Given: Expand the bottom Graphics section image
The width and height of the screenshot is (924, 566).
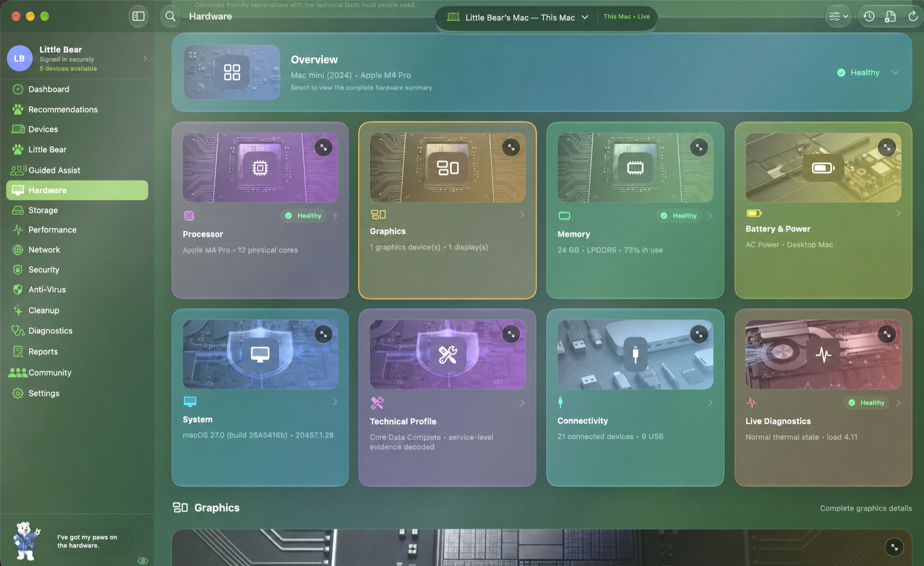Looking at the screenshot, I should [x=894, y=547].
